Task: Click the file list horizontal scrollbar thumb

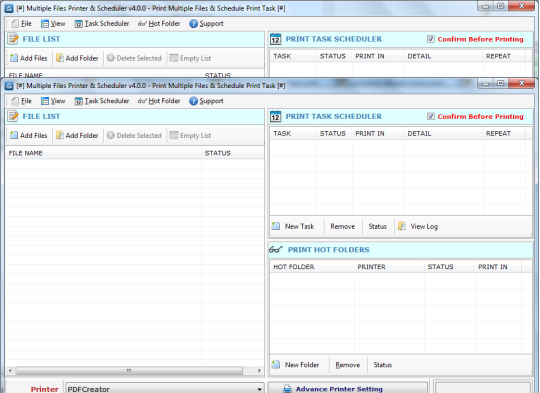Action: coord(129,371)
